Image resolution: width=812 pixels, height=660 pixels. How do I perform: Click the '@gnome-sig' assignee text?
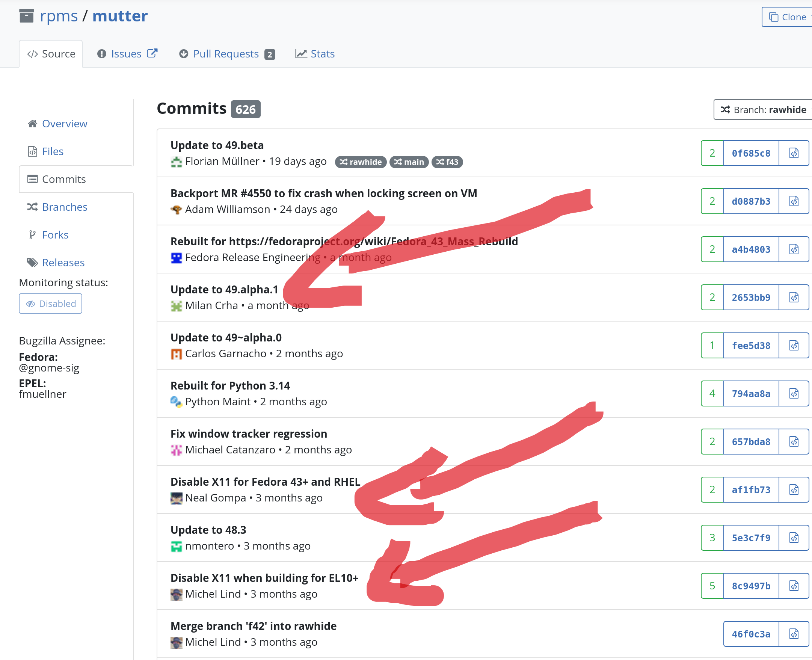[x=49, y=368]
